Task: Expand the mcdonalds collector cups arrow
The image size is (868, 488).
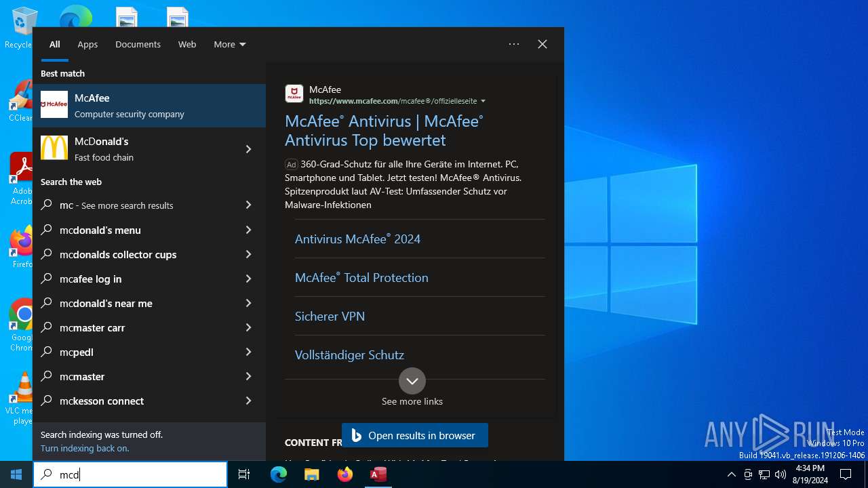Action: coord(248,254)
